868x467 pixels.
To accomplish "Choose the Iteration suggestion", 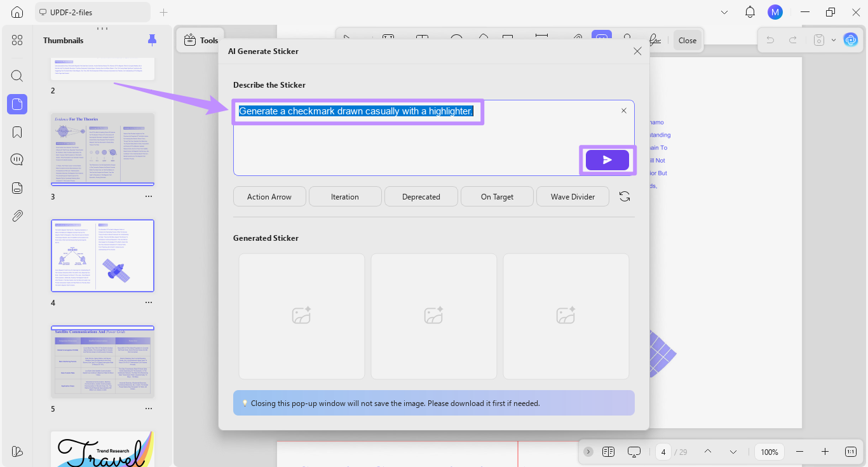I will pos(345,197).
